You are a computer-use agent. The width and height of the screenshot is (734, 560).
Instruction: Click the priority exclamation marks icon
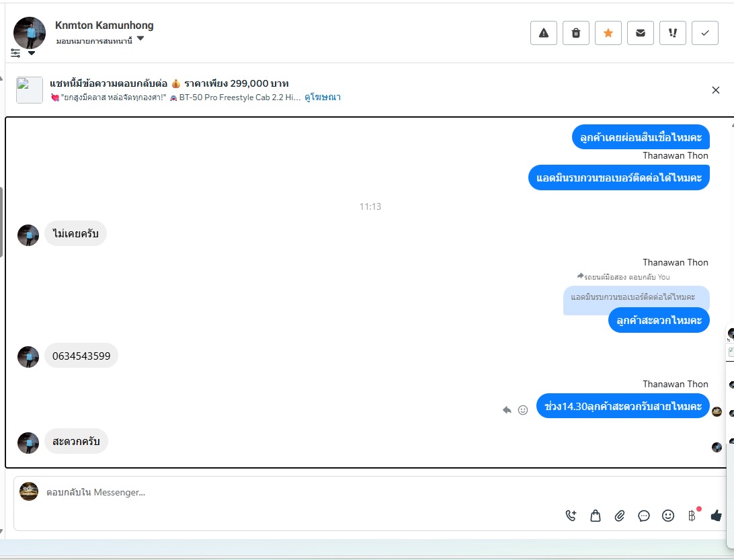pos(673,33)
